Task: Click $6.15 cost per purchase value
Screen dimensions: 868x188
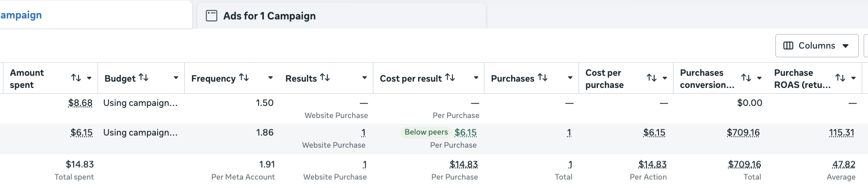Action: (654, 133)
